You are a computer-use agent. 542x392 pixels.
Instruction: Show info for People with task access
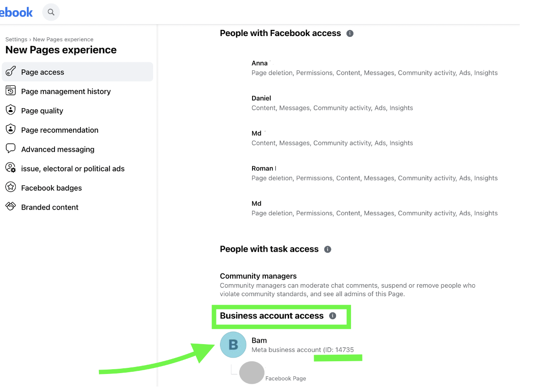(327, 249)
